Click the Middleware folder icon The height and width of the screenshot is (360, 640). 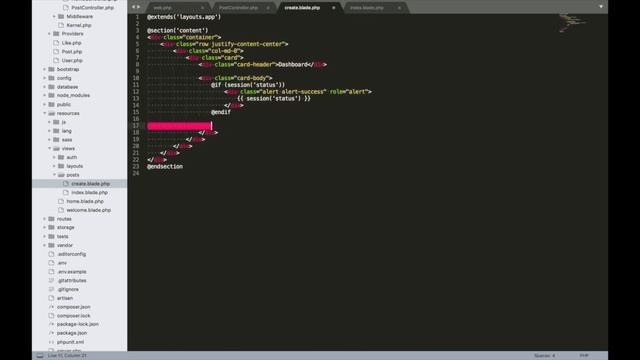(x=61, y=16)
